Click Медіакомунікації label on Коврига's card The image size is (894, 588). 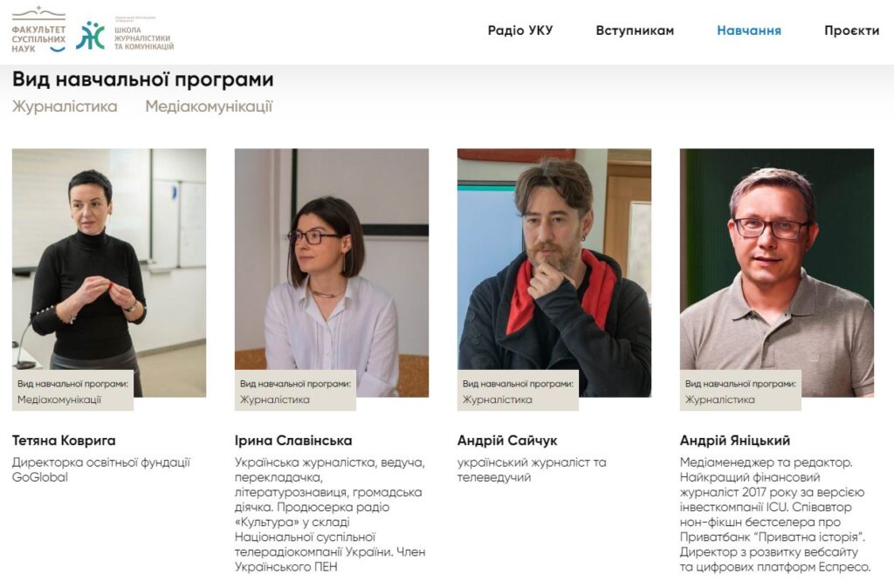coord(59,400)
